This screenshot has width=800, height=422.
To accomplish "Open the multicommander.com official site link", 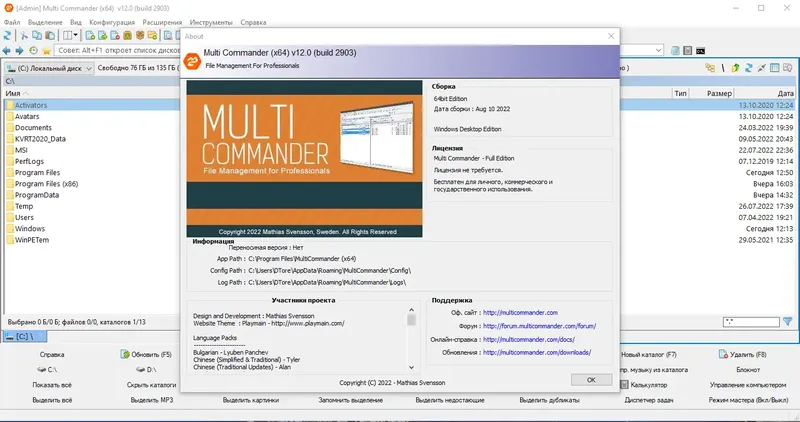I will [520, 313].
